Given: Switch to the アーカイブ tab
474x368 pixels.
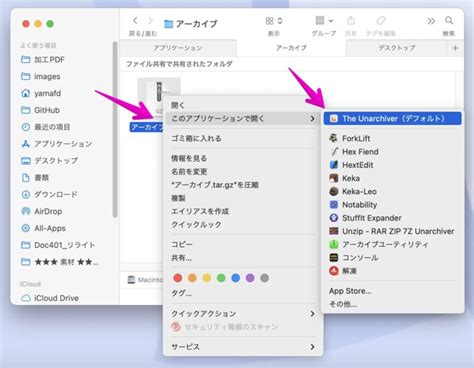Looking at the screenshot, I should tap(291, 48).
